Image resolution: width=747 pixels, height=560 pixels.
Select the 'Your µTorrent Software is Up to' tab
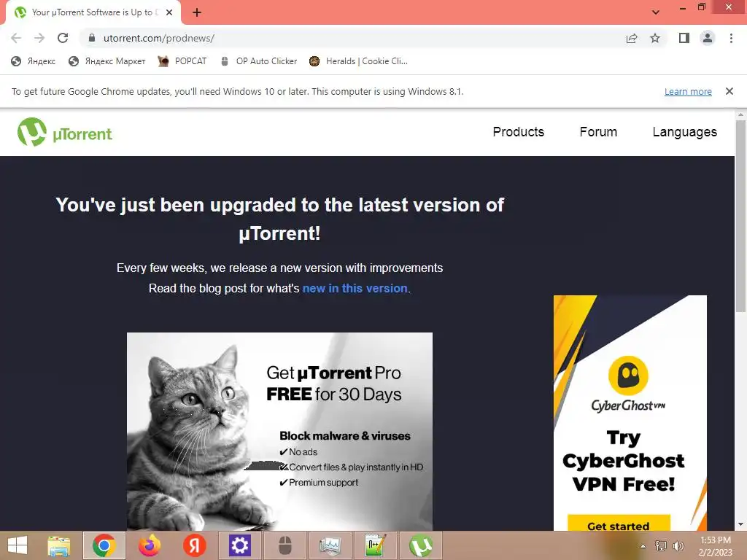92,12
